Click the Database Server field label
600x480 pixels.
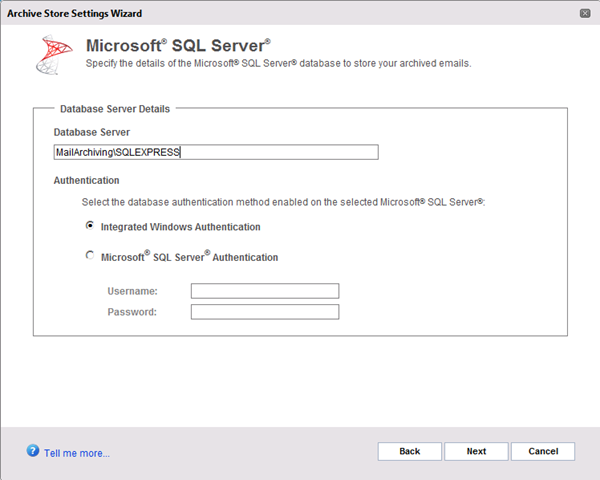(x=92, y=132)
